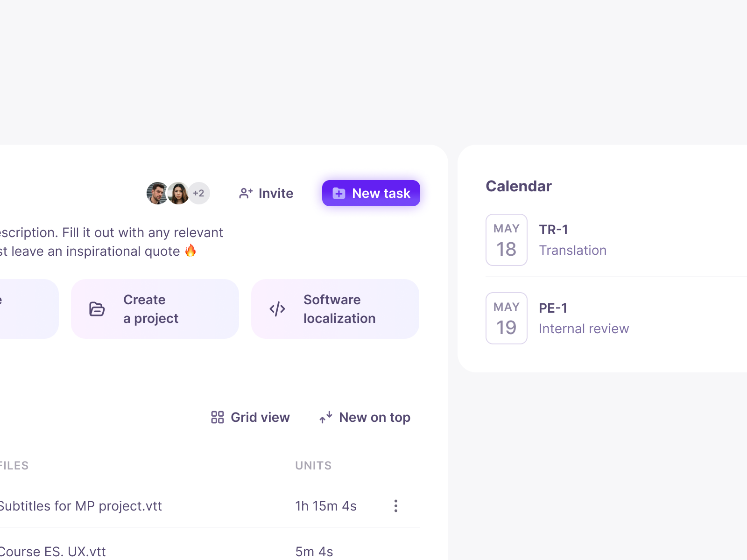The height and width of the screenshot is (560, 747).
Task: Click the Invite button
Action: pos(265,193)
